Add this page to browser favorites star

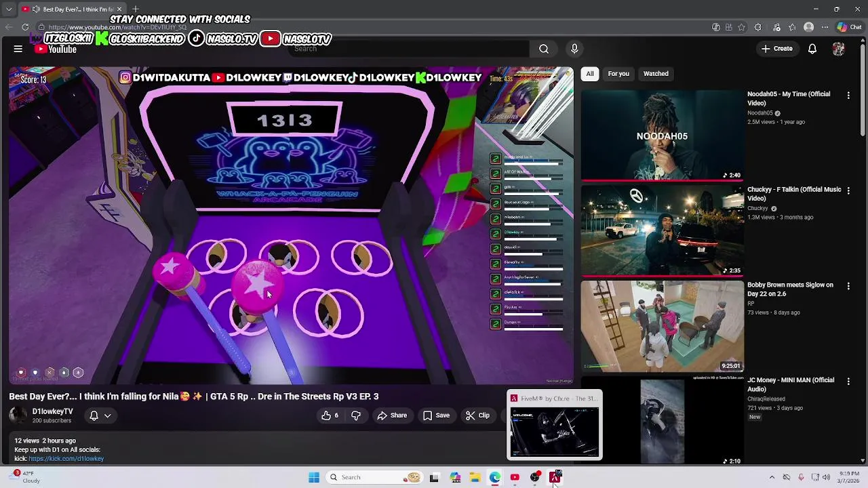741,27
